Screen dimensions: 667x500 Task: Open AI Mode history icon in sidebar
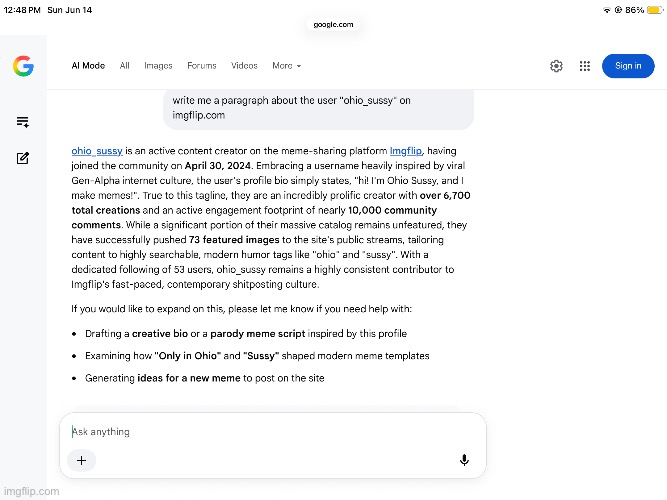[23, 122]
